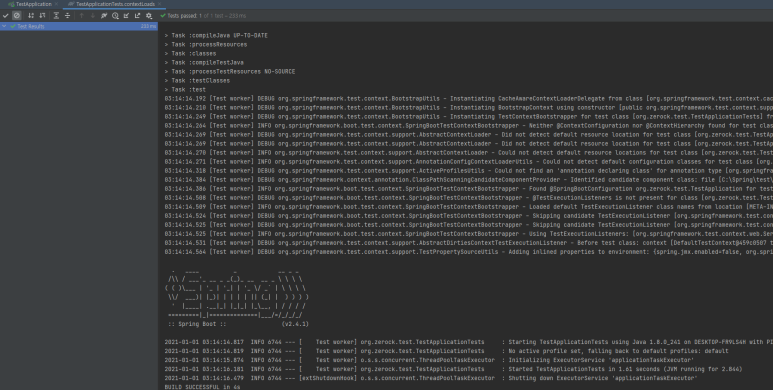Viewport: 773px width, 390px height.
Task: Click the 'BUILD SUCCESSFUL in 6s' line
Action: 202,387
